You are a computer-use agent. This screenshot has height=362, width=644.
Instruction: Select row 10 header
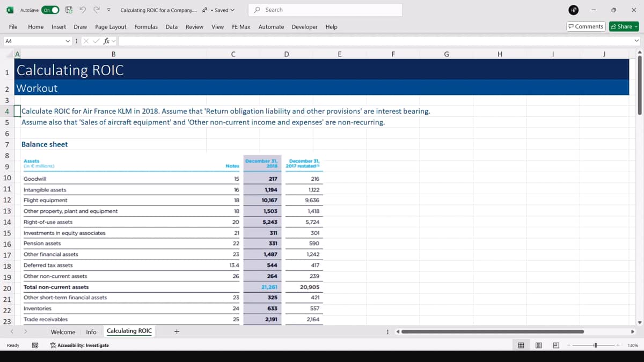coord(7,179)
